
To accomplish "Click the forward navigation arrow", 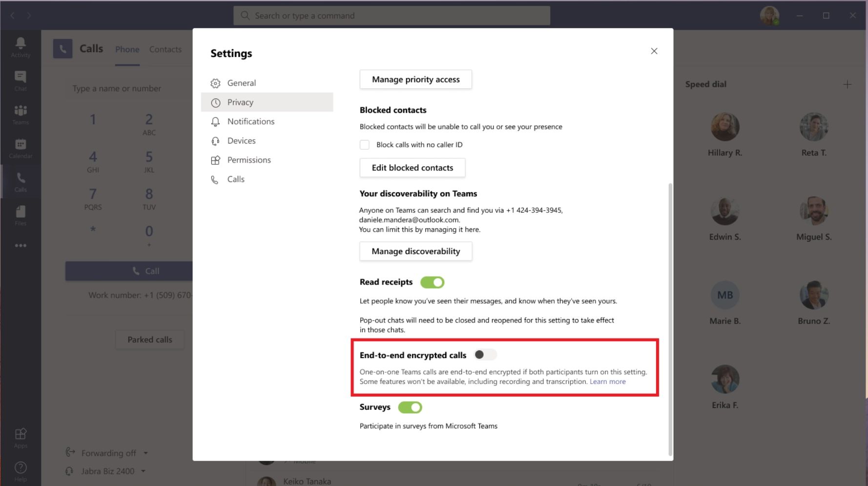I will pos(29,16).
